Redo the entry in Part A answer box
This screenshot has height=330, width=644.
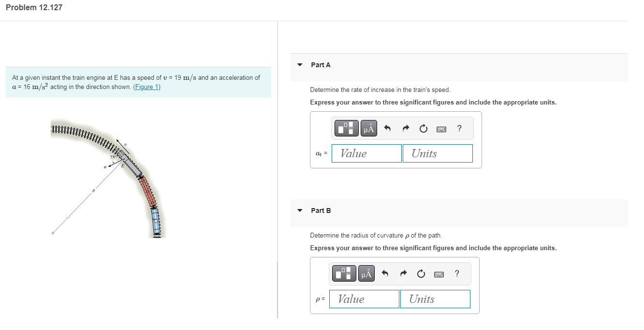tap(405, 128)
